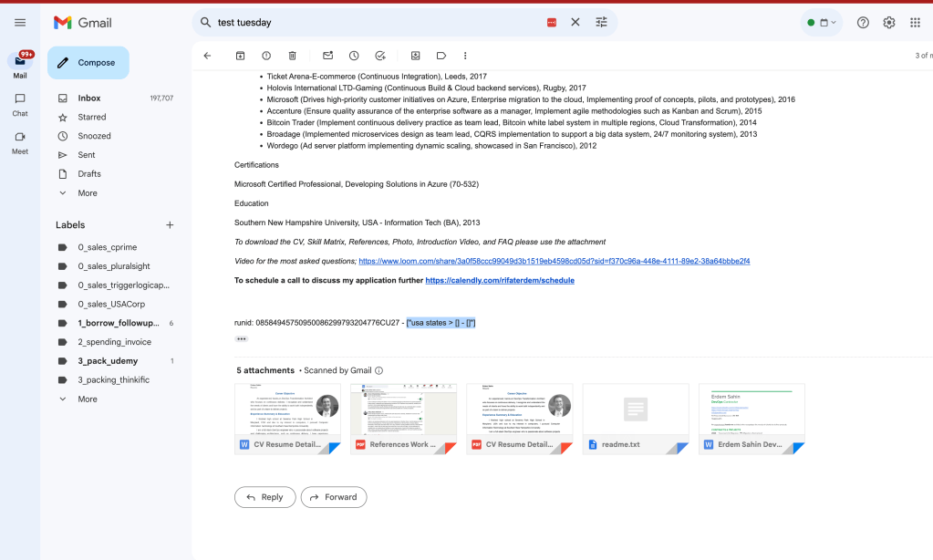Open the Snoozed folder
Viewport: 933px width, 560px height.
pyautogui.click(x=115, y=136)
